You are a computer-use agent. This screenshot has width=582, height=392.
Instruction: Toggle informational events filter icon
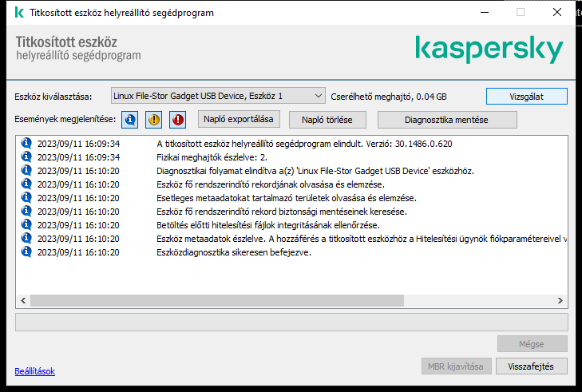click(x=129, y=120)
